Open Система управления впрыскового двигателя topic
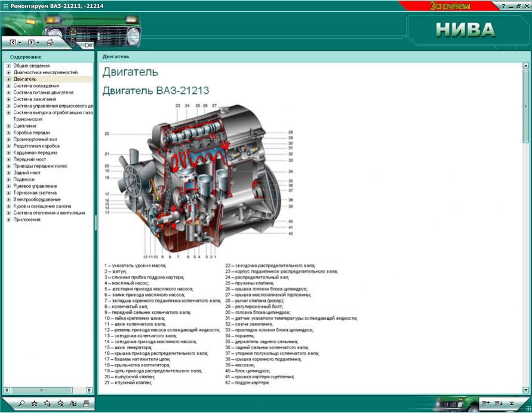This screenshot has height=413, width=532. (53, 106)
